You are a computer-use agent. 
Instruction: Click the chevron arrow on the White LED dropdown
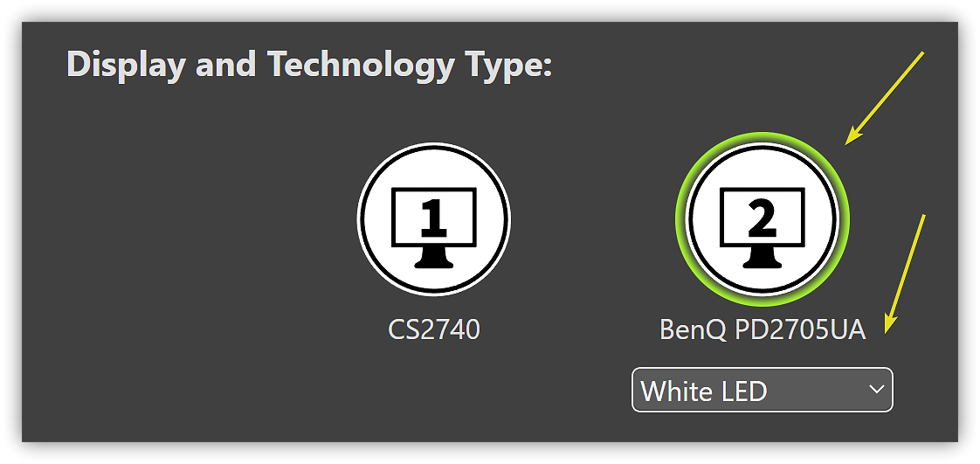pyautogui.click(x=877, y=390)
